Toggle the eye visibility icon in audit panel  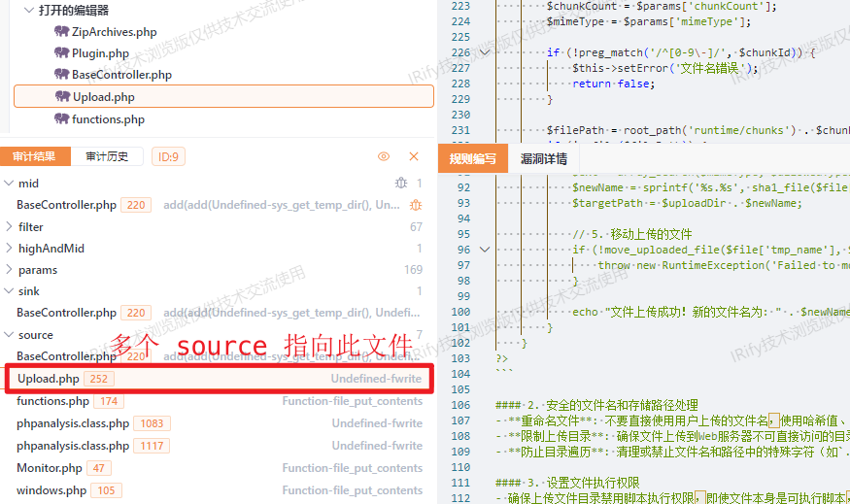(x=384, y=156)
